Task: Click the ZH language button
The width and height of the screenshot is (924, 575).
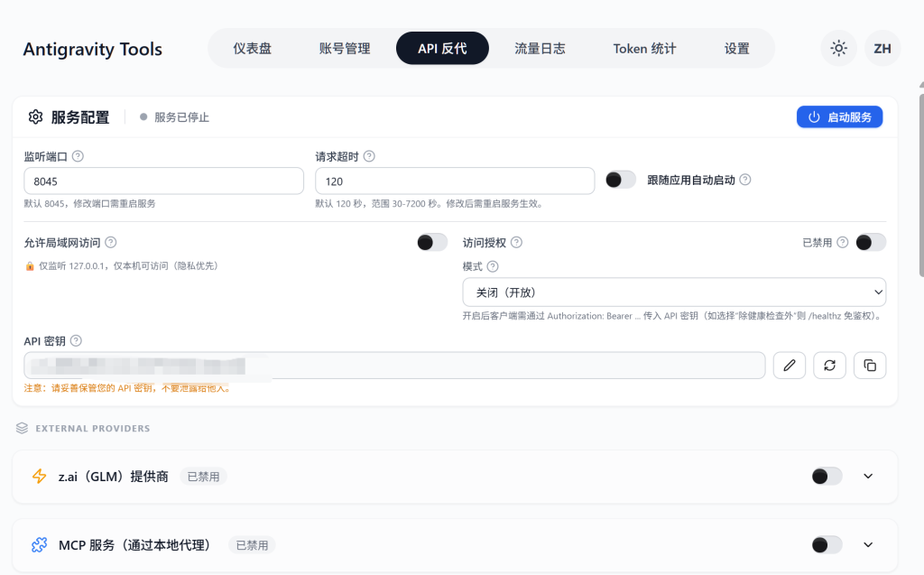Action: (882, 48)
